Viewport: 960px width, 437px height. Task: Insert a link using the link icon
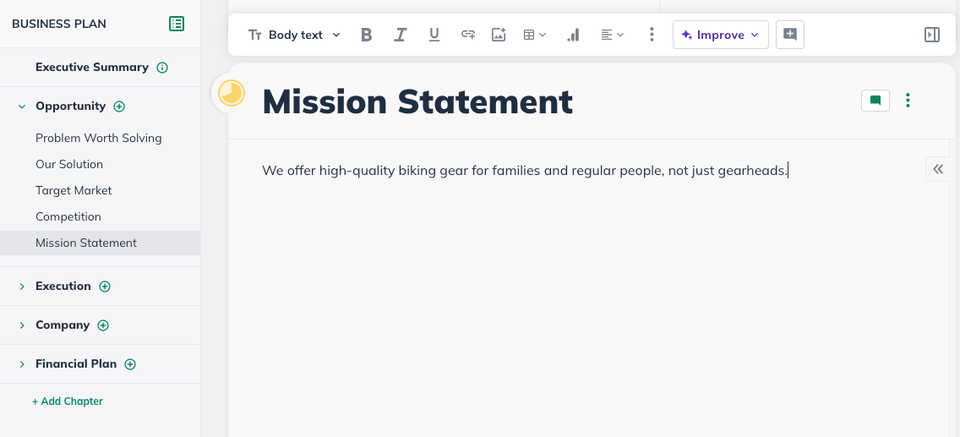468,35
